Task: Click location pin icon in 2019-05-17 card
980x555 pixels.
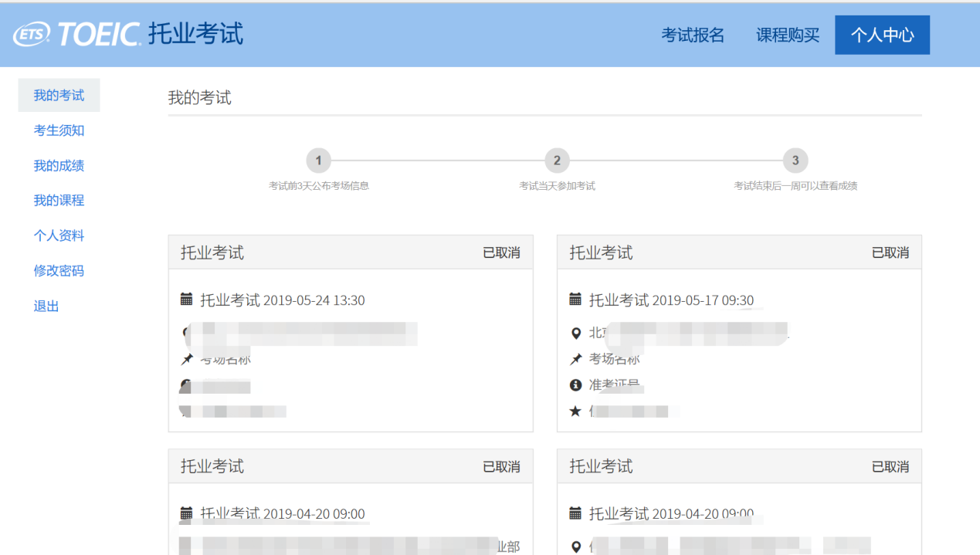Action: click(575, 333)
